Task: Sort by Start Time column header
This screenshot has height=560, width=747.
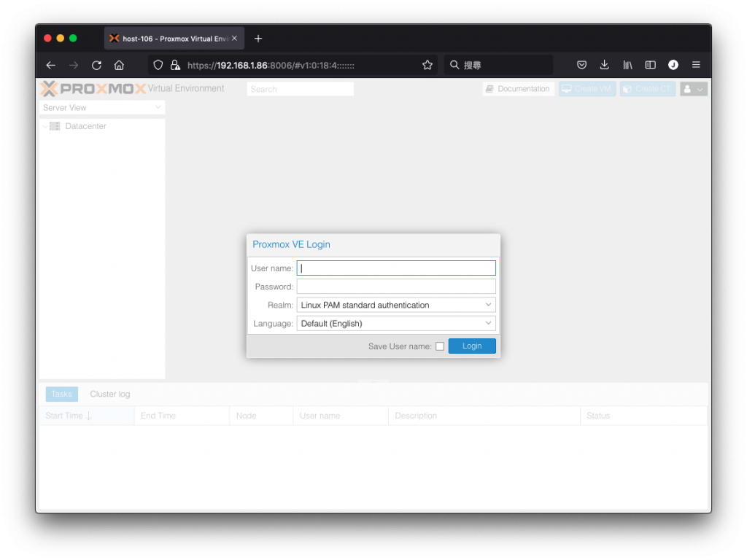Action: tap(87, 416)
